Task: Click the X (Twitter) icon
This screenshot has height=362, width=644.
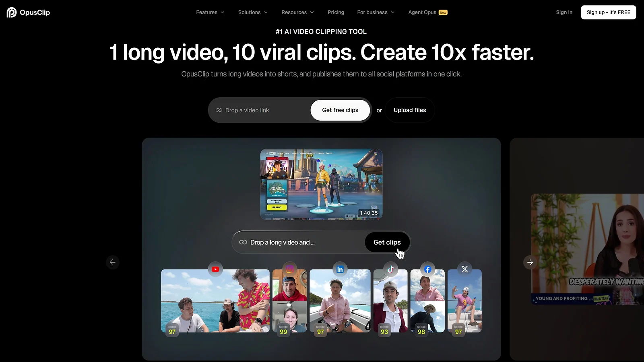Action: [x=464, y=269]
